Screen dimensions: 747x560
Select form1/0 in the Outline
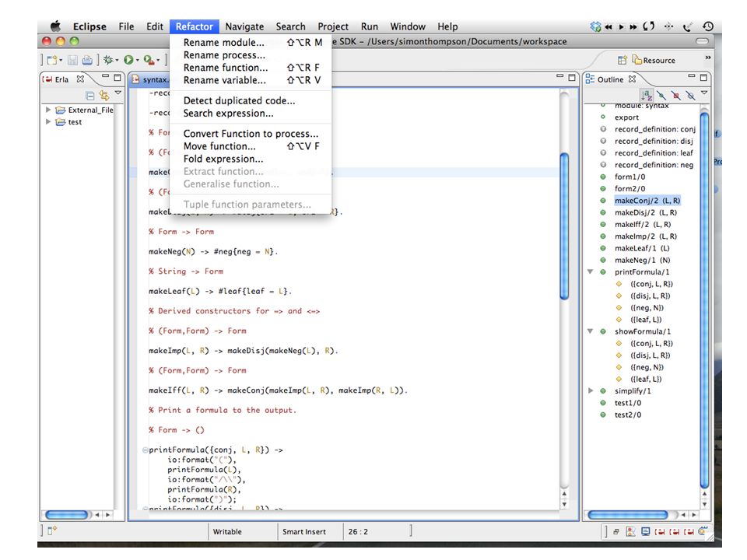pyautogui.click(x=630, y=177)
